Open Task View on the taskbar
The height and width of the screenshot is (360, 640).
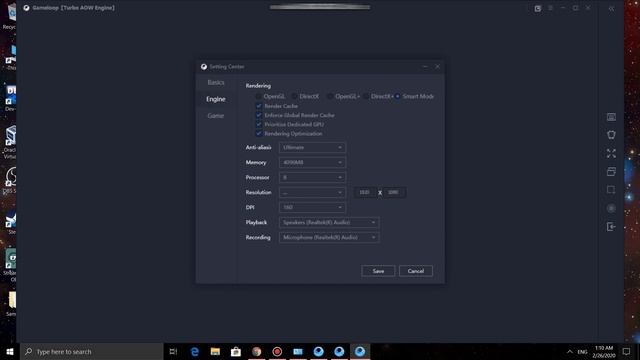coord(173,351)
